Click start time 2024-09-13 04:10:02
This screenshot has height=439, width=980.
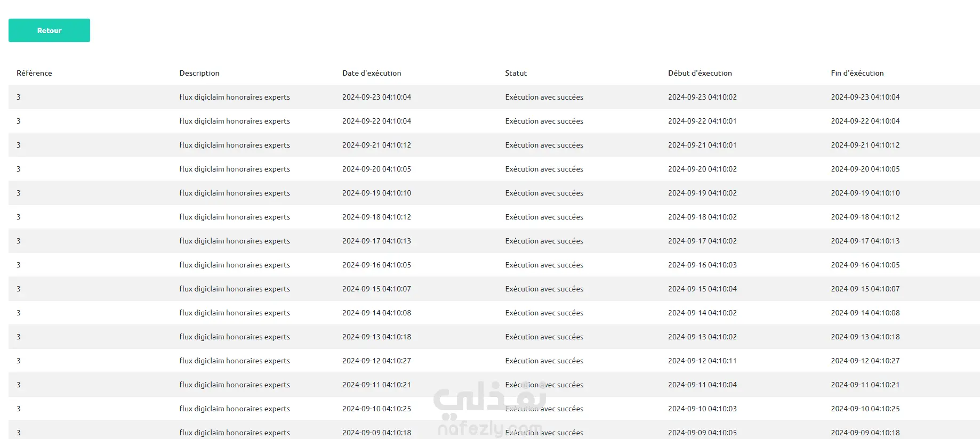pos(702,337)
